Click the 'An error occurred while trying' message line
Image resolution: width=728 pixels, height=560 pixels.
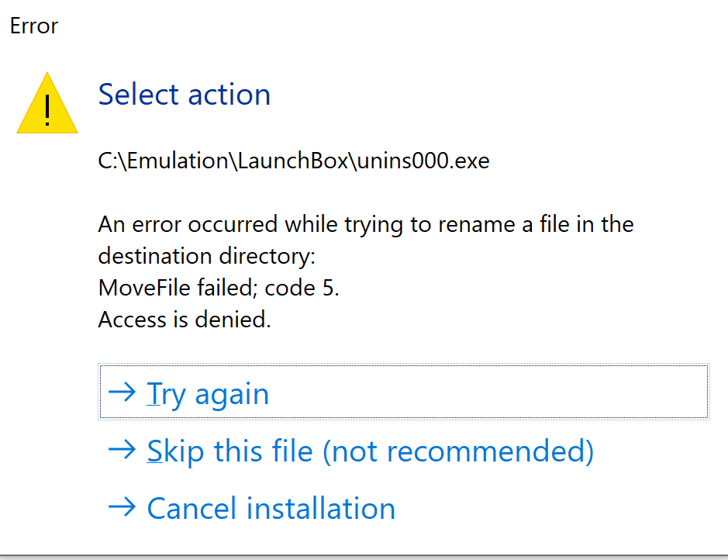point(366,224)
